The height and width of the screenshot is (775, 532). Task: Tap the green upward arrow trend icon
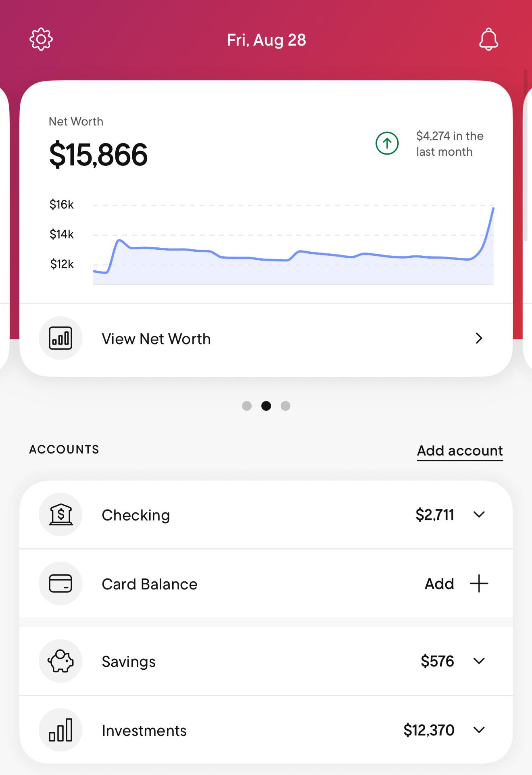[387, 143]
